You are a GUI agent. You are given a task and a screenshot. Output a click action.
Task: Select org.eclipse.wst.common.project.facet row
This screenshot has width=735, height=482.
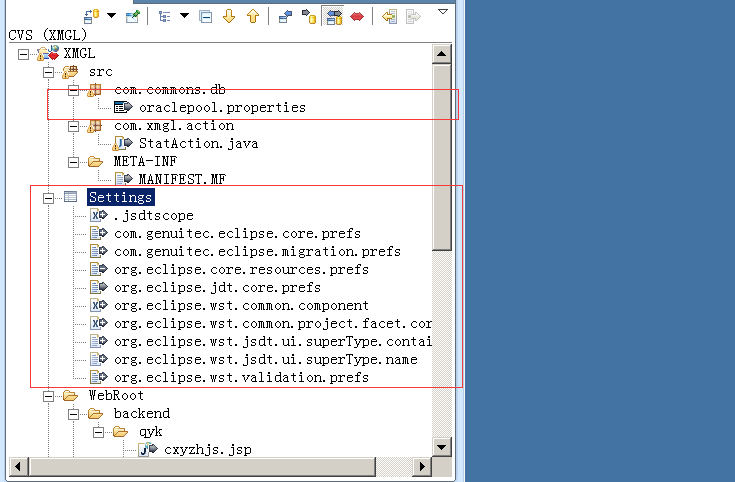pos(272,324)
